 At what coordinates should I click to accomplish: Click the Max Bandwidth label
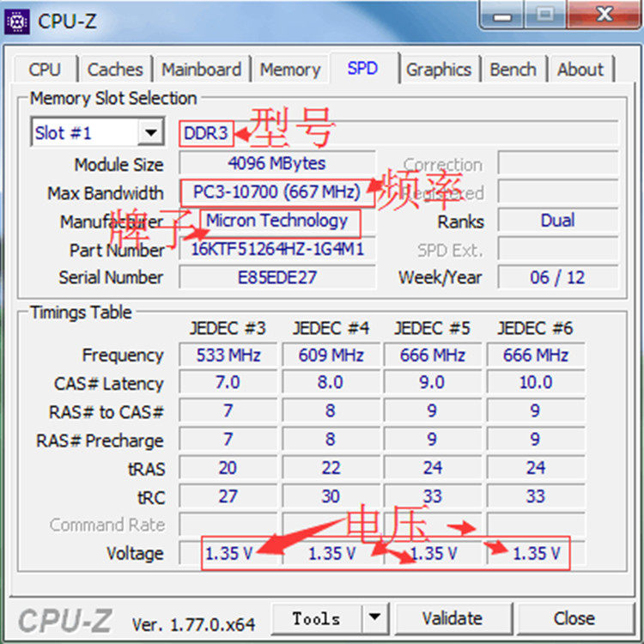tap(106, 193)
